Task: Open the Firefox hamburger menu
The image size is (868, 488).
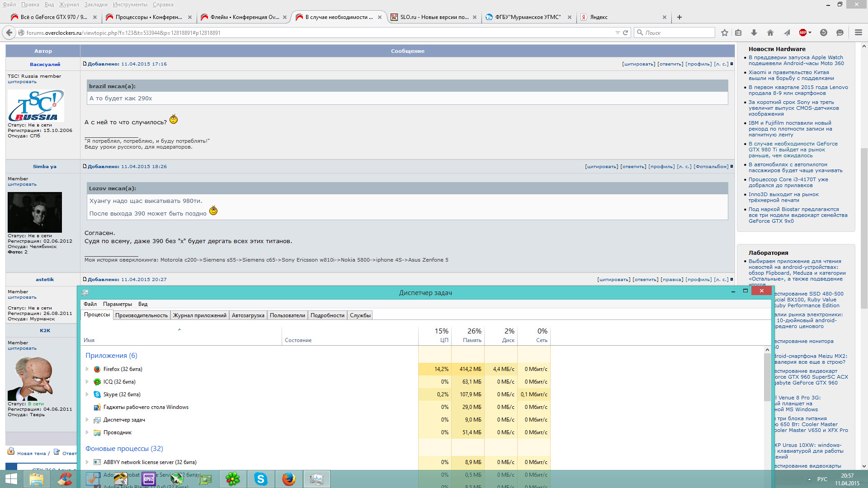Action: coord(858,33)
